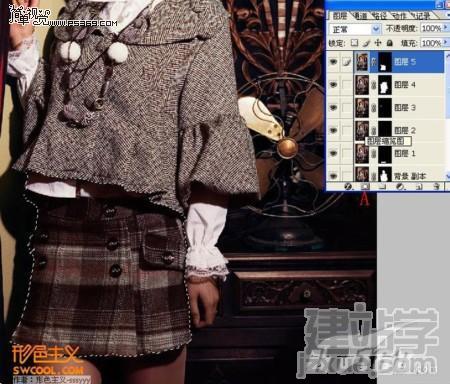Viewport: 450px width, 384px height.
Task: Create new adjustment layer icon
Action: [400, 187]
